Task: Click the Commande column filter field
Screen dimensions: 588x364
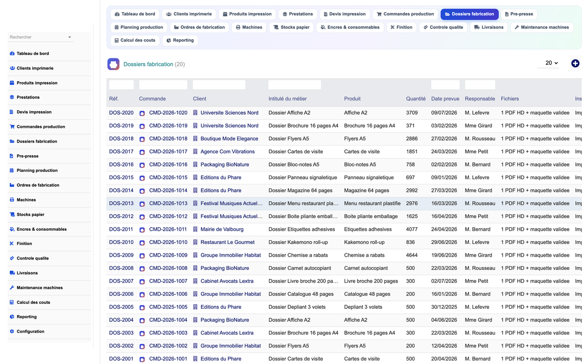Action: (x=163, y=85)
